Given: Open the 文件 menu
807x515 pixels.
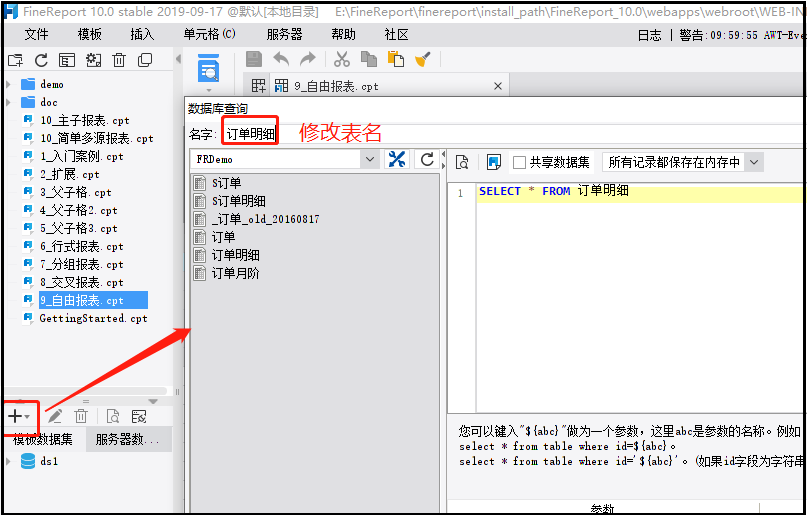Looking at the screenshot, I should [37, 34].
